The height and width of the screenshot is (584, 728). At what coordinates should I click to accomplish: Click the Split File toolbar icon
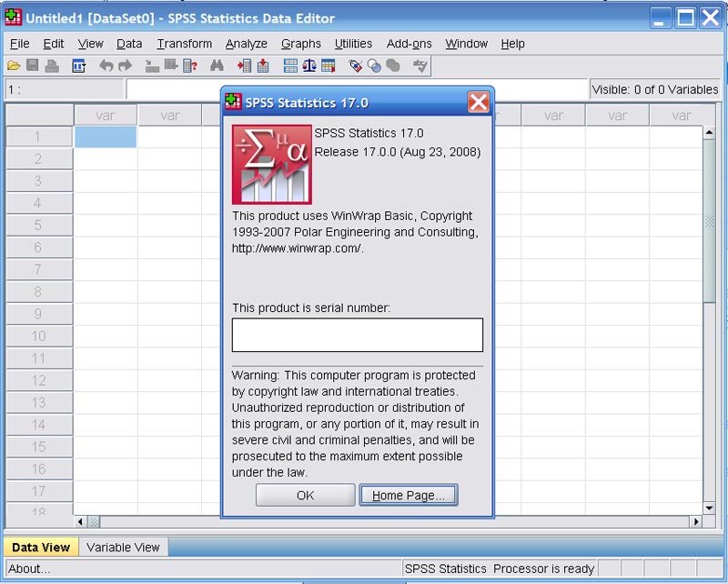click(290, 65)
